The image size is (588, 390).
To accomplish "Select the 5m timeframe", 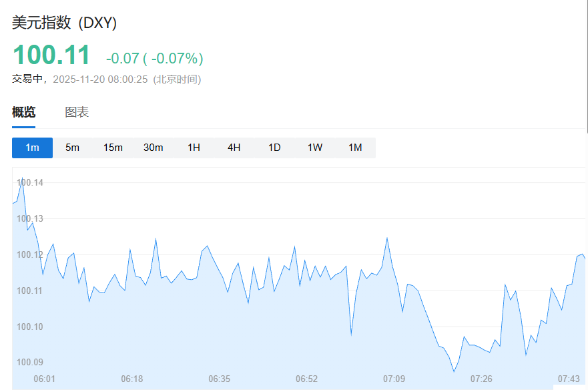I will coord(72,148).
